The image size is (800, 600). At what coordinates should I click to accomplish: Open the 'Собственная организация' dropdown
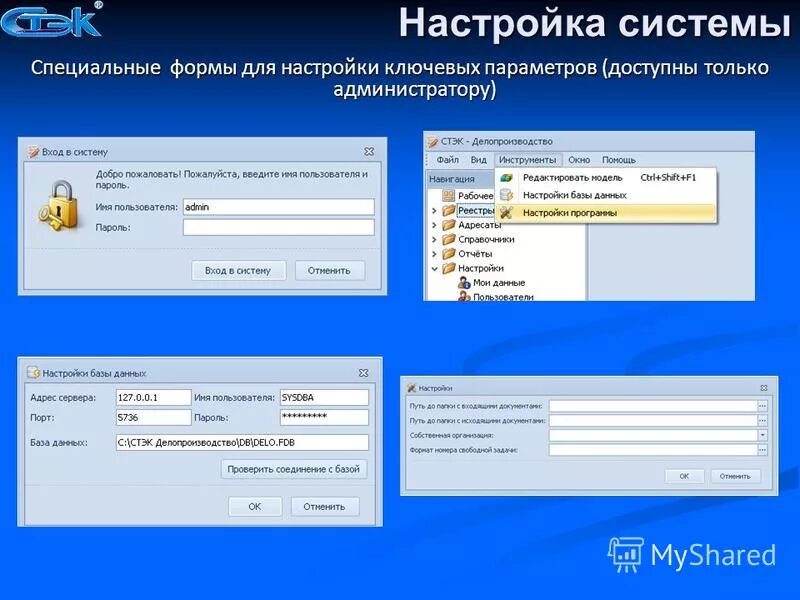[x=762, y=435]
